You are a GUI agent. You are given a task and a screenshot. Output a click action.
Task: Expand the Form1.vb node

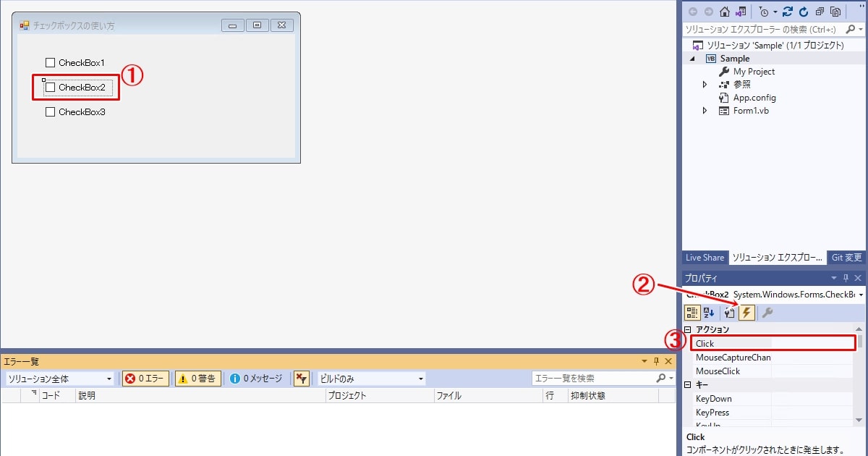[705, 111]
